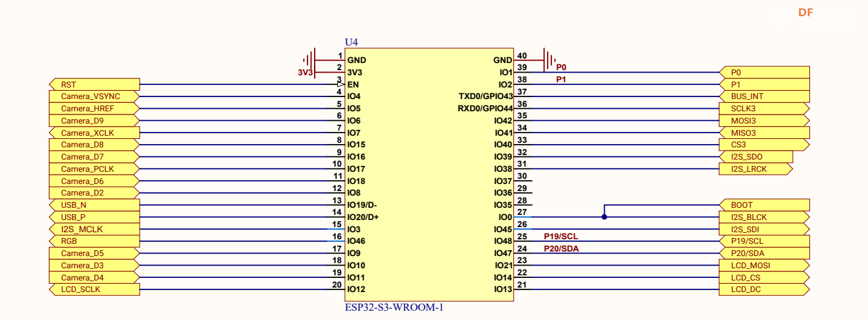
Task: Click the red P1 net label
Action: [x=561, y=79]
